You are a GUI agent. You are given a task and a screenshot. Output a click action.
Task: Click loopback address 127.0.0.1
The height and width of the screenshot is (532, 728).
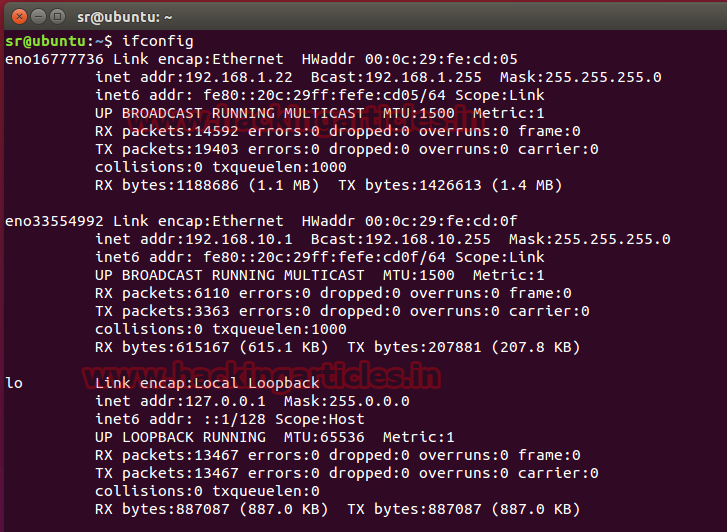(207, 401)
